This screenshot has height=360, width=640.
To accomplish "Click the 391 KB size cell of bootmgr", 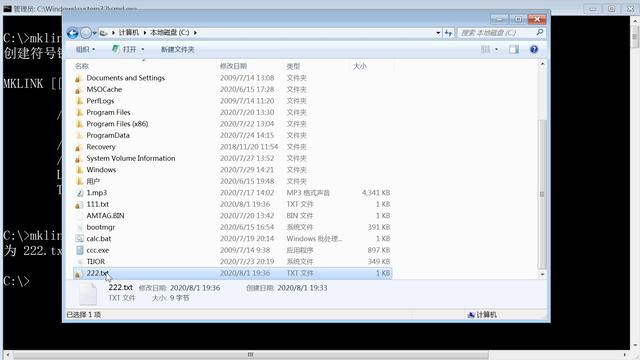I will coord(379,227).
